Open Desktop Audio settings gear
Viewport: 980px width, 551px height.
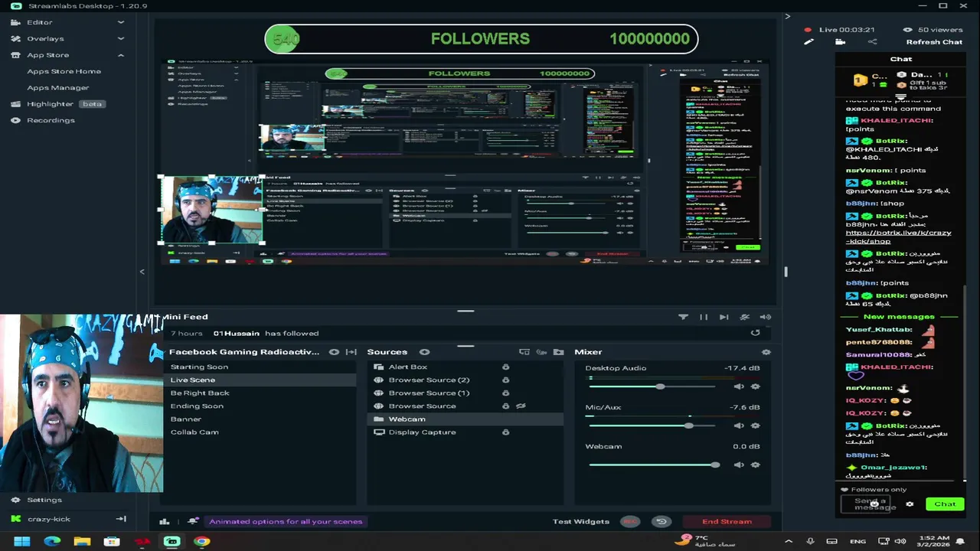tap(755, 386)
